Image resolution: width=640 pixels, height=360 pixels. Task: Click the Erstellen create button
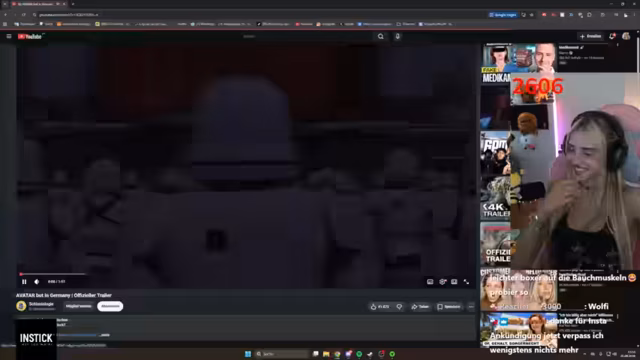(591, 36)
